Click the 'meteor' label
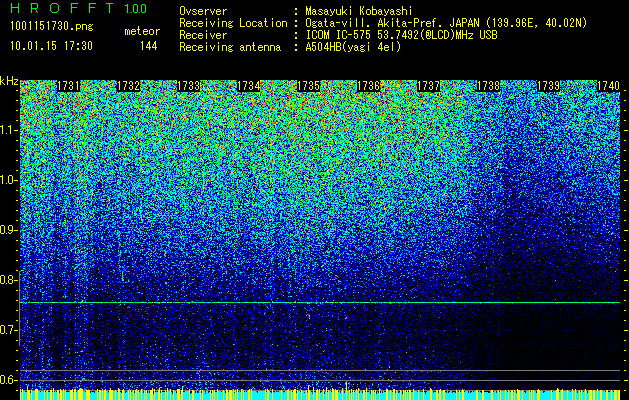The width and height of the screenshot is (629, 400). click(x=142, y=31)
